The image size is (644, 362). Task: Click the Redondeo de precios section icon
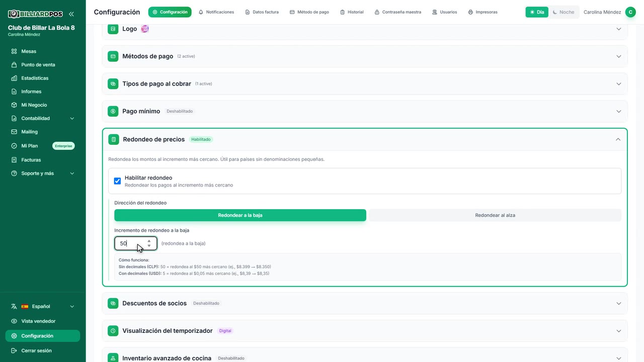point(114,139)
